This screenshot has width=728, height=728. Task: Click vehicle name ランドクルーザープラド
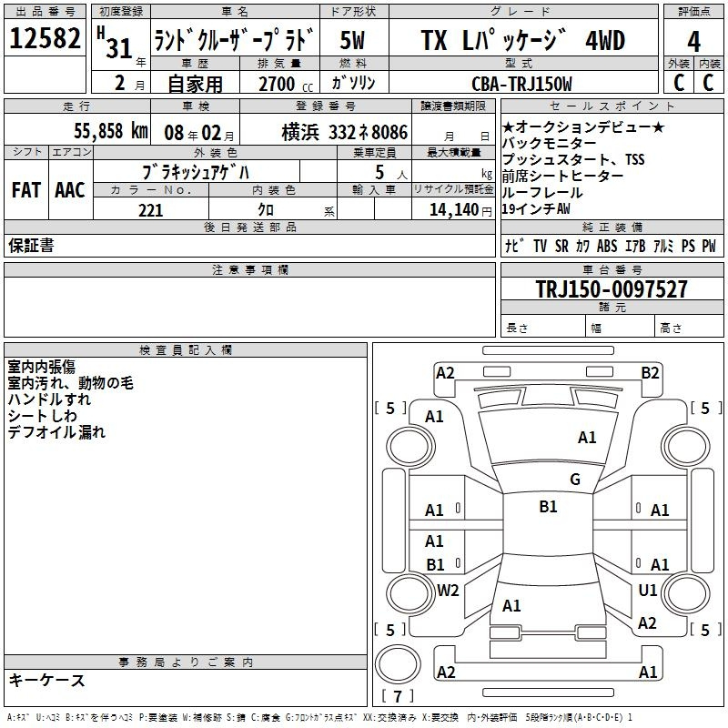click(x=234, y=40)
